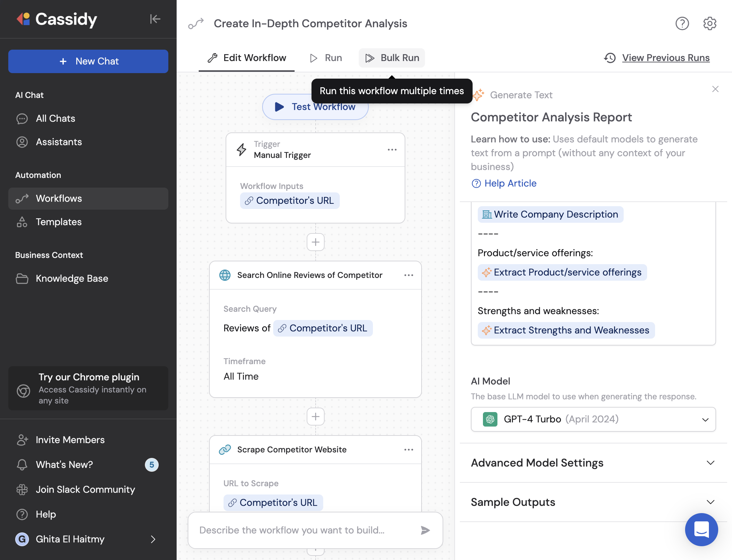The image size is (732, 560).
Task: Start a New Chat
Action: 88,61
